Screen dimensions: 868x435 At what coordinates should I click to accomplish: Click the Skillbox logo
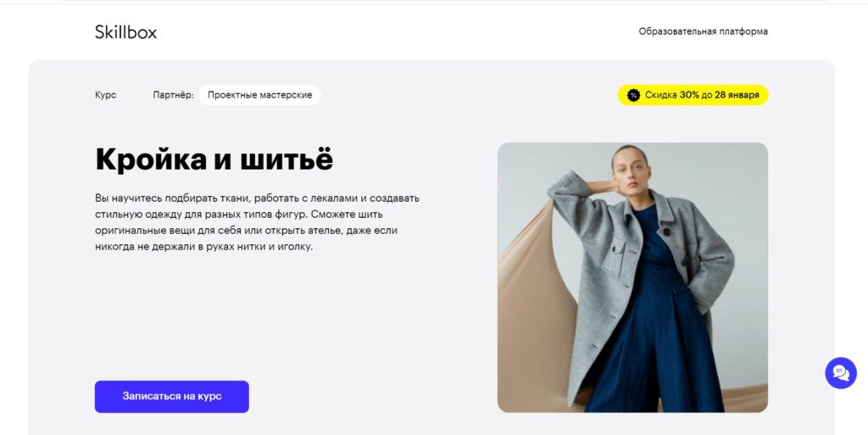pyautogui.click(x=125, y=32)
